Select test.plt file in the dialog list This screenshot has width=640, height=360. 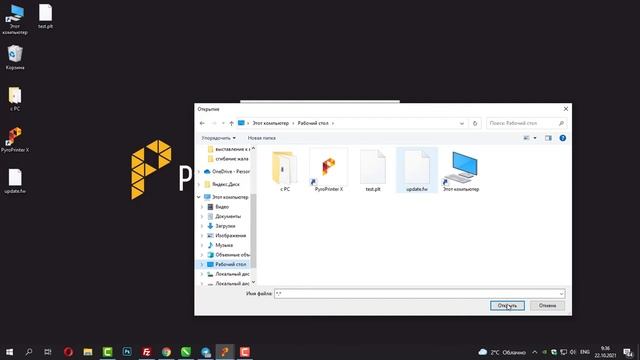[373, 171]
